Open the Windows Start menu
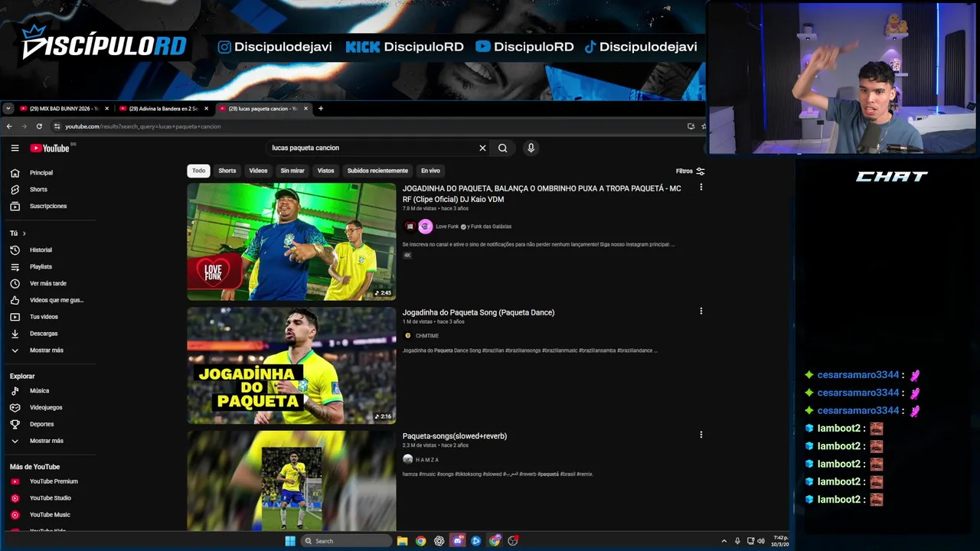This screenshot has height=551, width=980. (x=290, y=541)
